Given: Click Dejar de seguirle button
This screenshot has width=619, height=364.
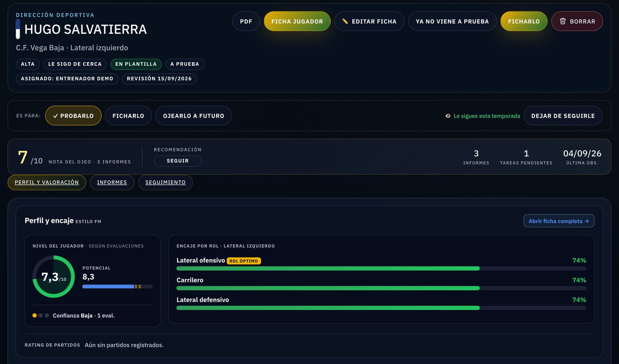Looking at the screenshot, I should coord(563,116).
